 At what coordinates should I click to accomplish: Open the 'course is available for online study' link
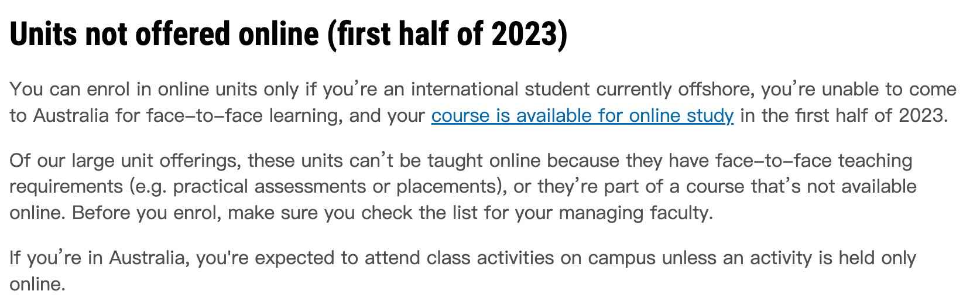[582, 115]
